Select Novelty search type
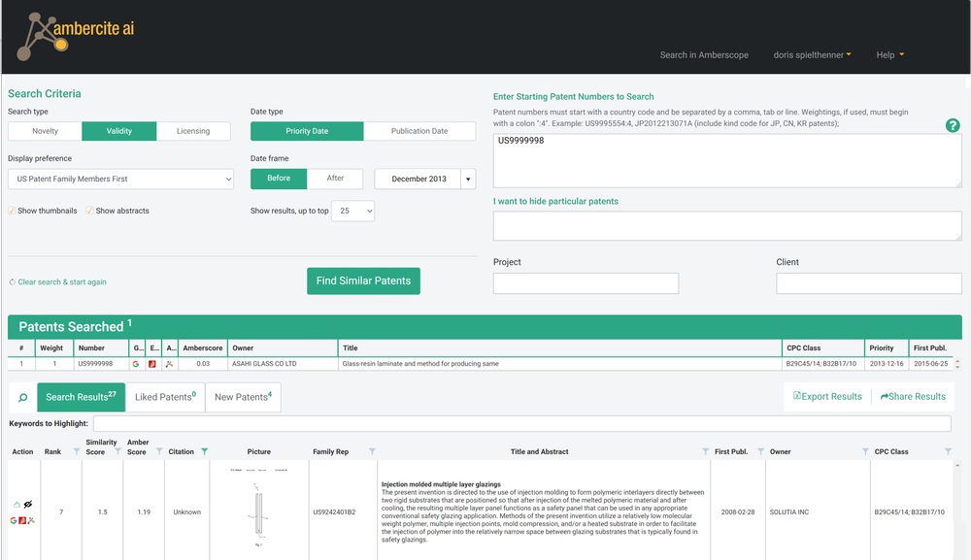Viewport: 971px width, 560px height. (x=46, y=131)
